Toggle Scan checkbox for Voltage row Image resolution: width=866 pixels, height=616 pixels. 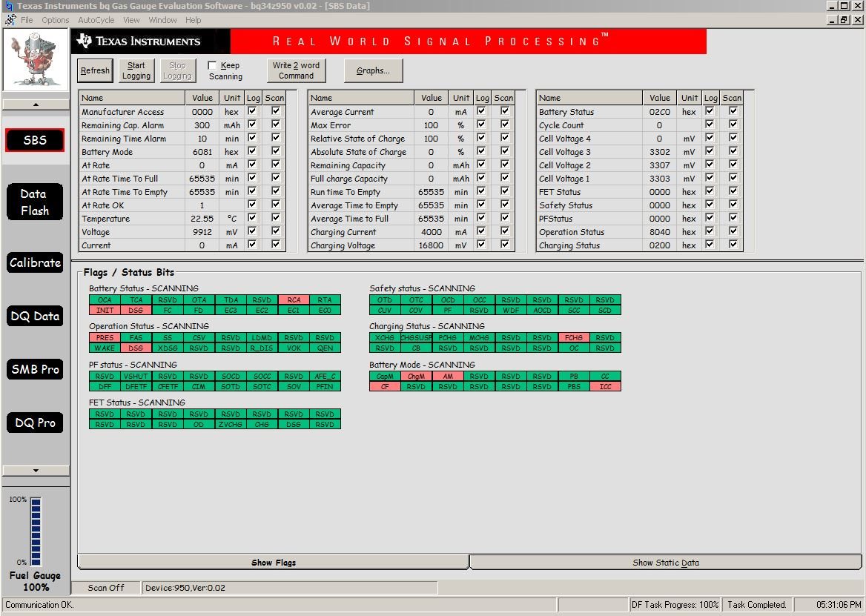(276, 231)
